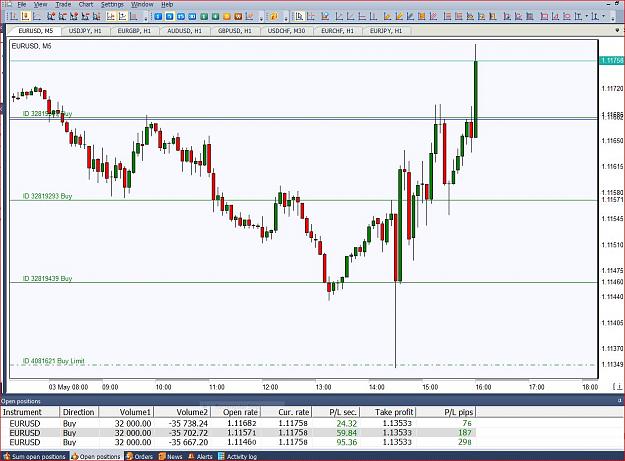Image resolution: width=625 pixels, height=461 pixels.
Task: Click the 95.36 P/L sec. value
Action: (x=347, y=442)
